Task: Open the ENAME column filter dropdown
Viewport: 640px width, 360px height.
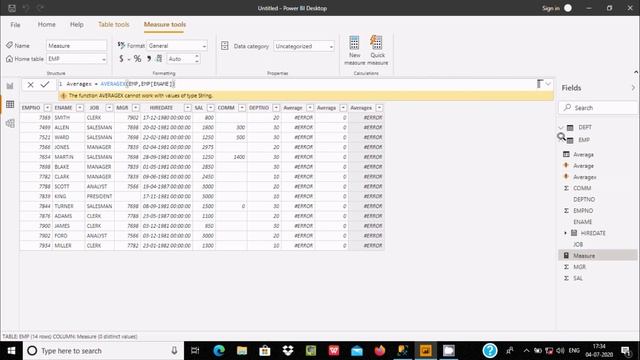Action: 80,108
